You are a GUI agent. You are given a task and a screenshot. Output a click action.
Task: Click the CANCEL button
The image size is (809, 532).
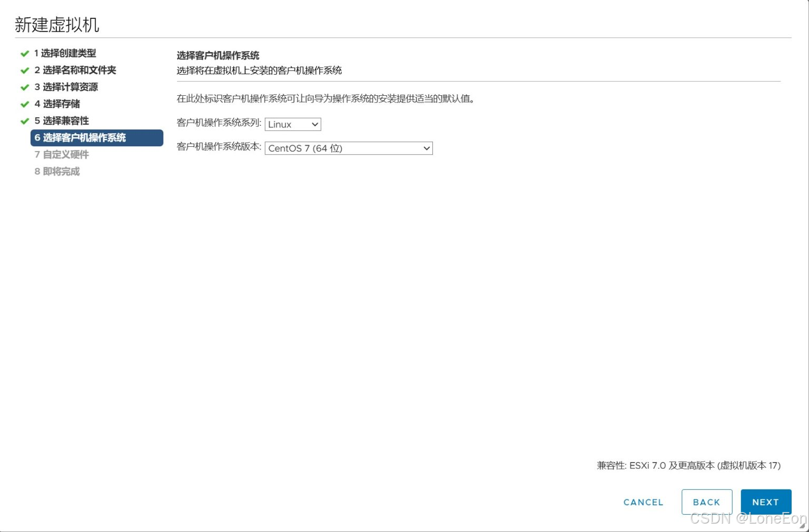tap(643, 502)
